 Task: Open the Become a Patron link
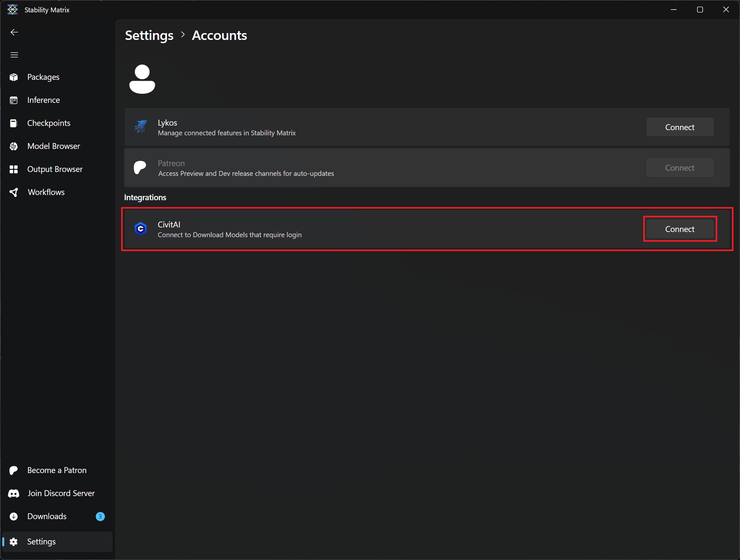point(56,470)
